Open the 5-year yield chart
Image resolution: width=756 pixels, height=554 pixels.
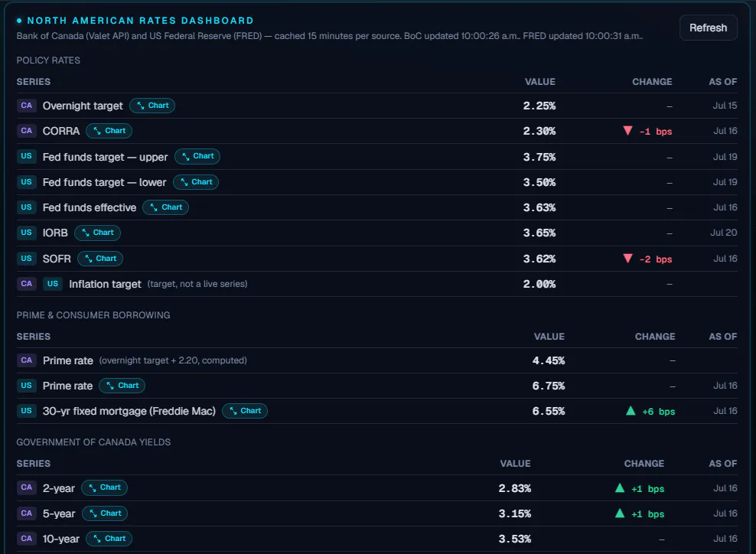pyautogui.click(x=105, y=513)
